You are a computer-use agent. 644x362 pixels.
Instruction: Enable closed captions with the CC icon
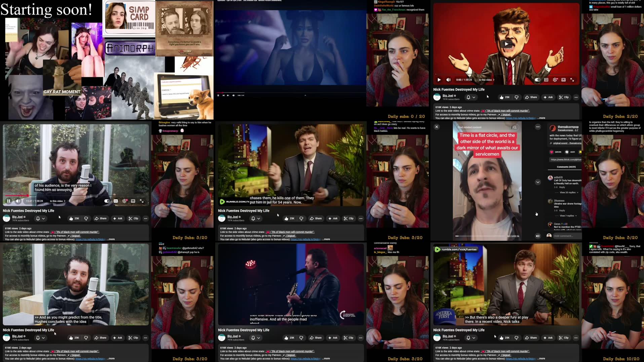point(116,201)
